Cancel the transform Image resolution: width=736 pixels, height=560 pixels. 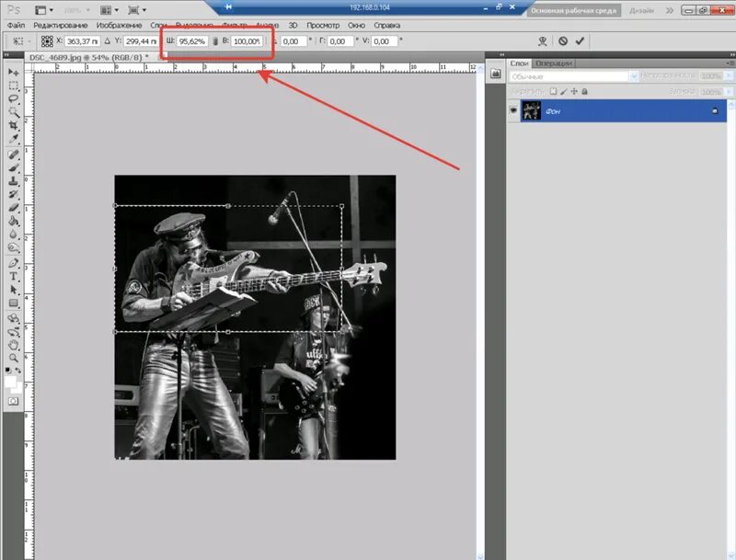click(x=563, y=40)
